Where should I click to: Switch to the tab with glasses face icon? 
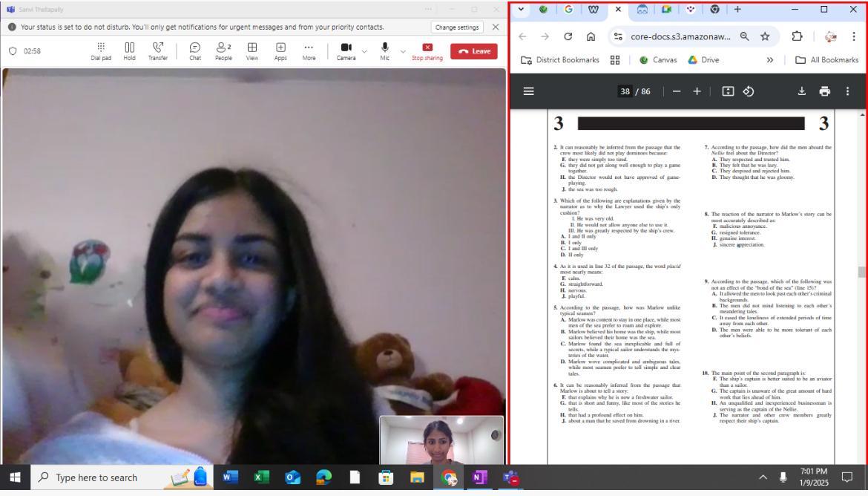coord(642,10)
